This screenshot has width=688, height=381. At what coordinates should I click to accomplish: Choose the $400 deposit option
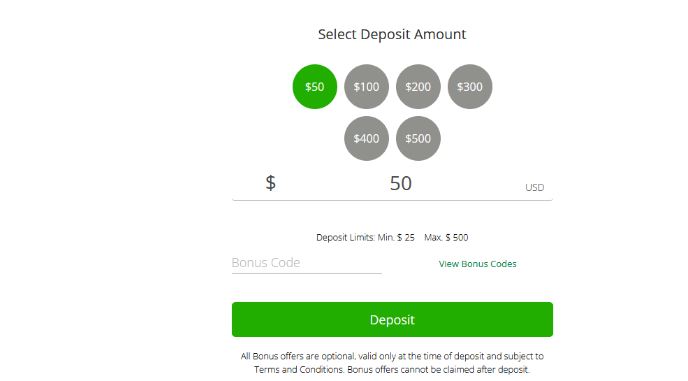click(x=366, y=138)
